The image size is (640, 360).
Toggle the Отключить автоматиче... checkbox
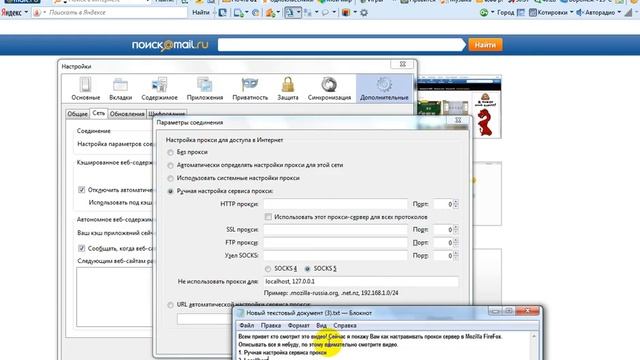[81, 190]
